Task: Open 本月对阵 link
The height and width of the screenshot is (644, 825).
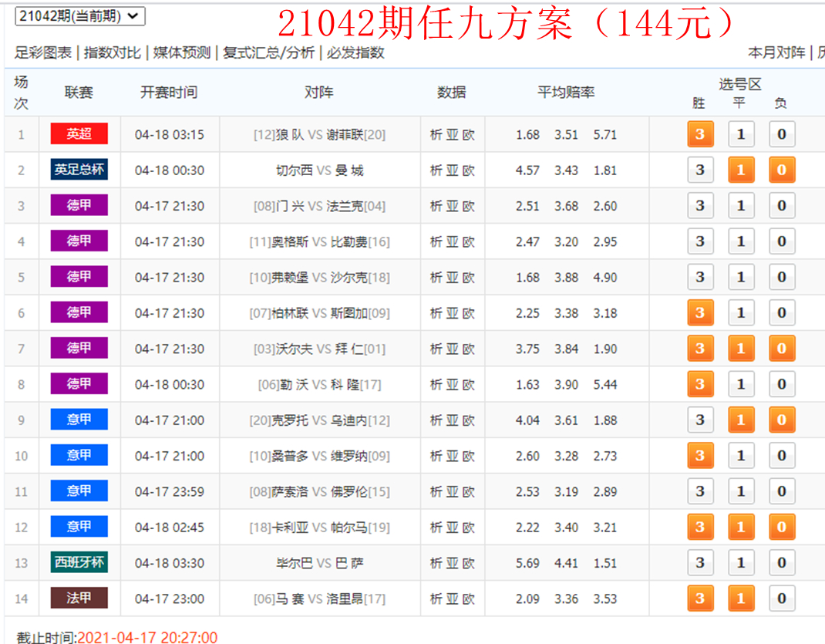Action: click(776, 52)
